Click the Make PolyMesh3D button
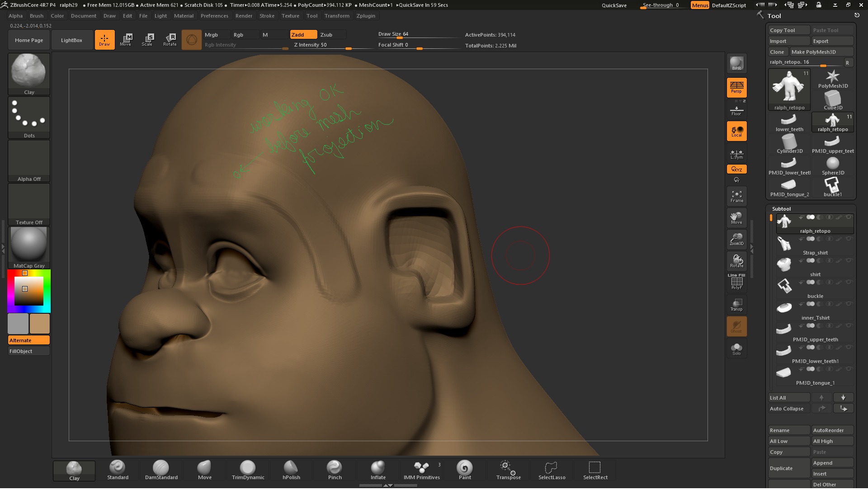Image resolution: width=868 pixels, height=490 pixels. click(822, 52)
